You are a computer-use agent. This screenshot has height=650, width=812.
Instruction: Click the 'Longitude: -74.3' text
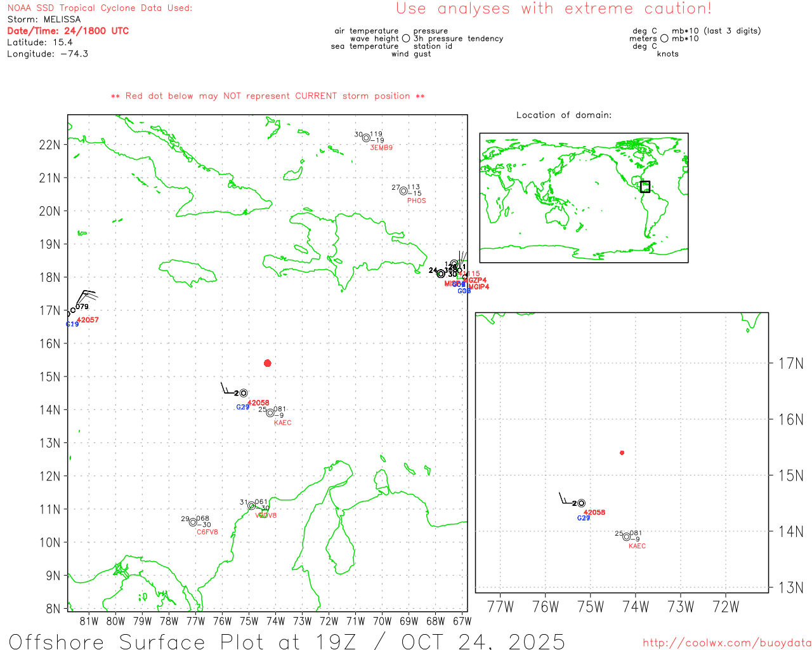coord(48,54)
